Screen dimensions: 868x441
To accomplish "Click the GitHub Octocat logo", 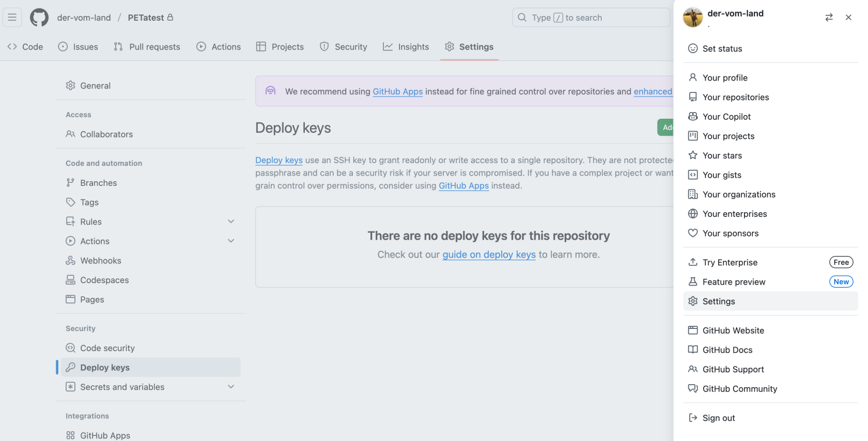I will pos(39,17).
